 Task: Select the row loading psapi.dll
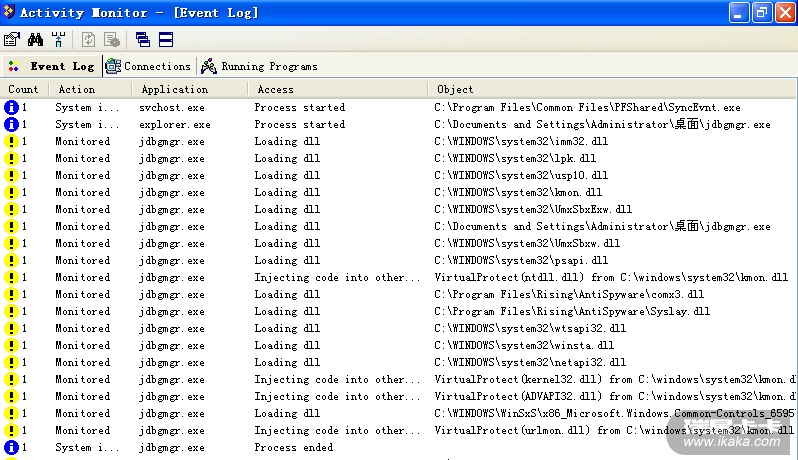tap(300, 261)
